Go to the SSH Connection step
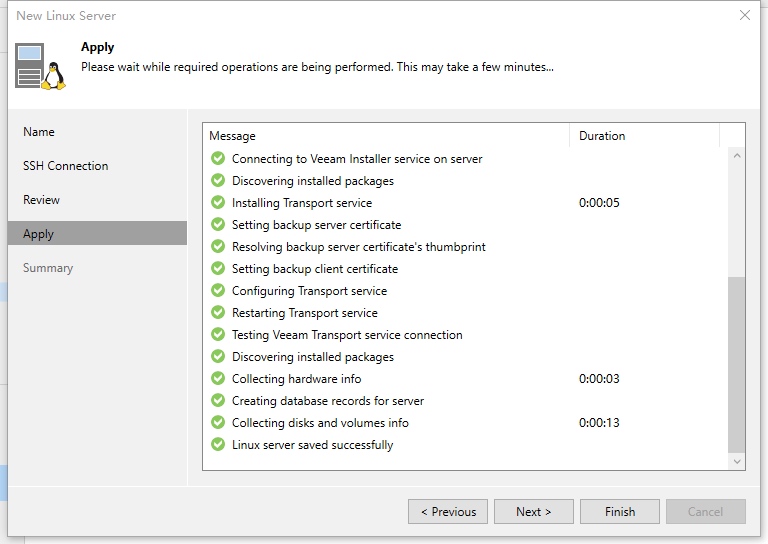 66,166
